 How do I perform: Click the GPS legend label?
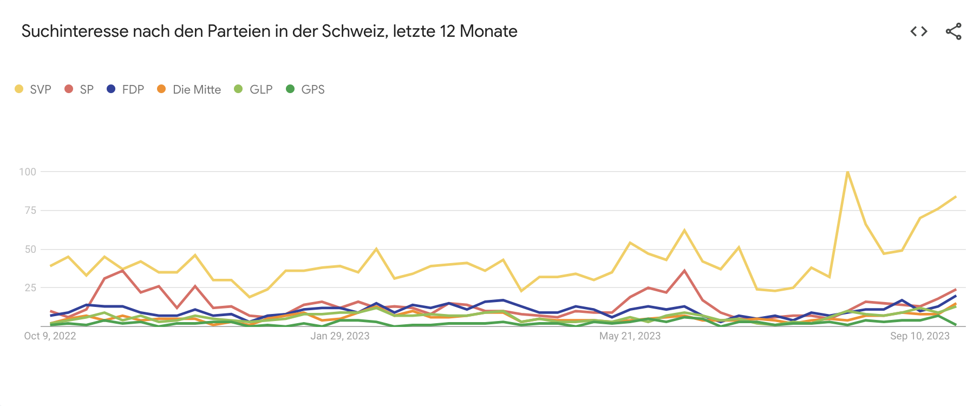(x=313, y=90)
